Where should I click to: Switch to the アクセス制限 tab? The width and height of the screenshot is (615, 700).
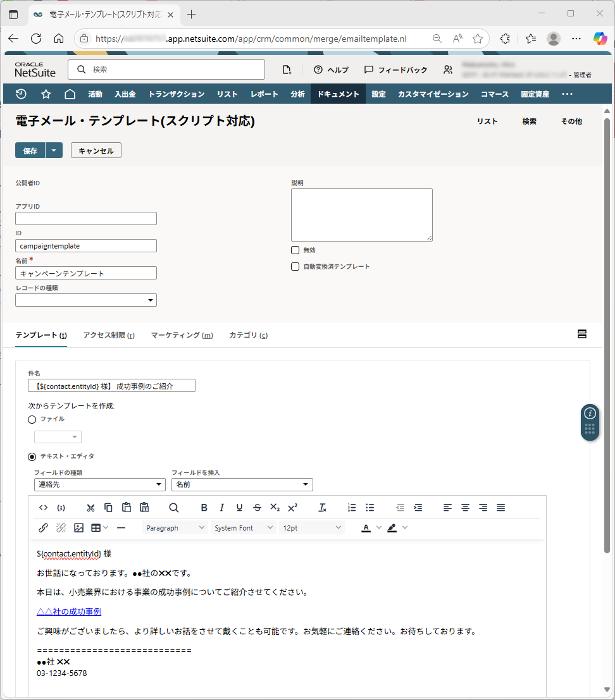pyautogui.click(x=109, y=335)
